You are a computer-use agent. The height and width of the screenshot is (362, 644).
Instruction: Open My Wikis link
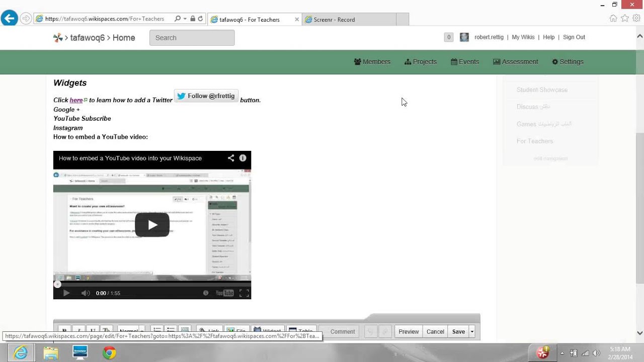[x=523, y=37]
